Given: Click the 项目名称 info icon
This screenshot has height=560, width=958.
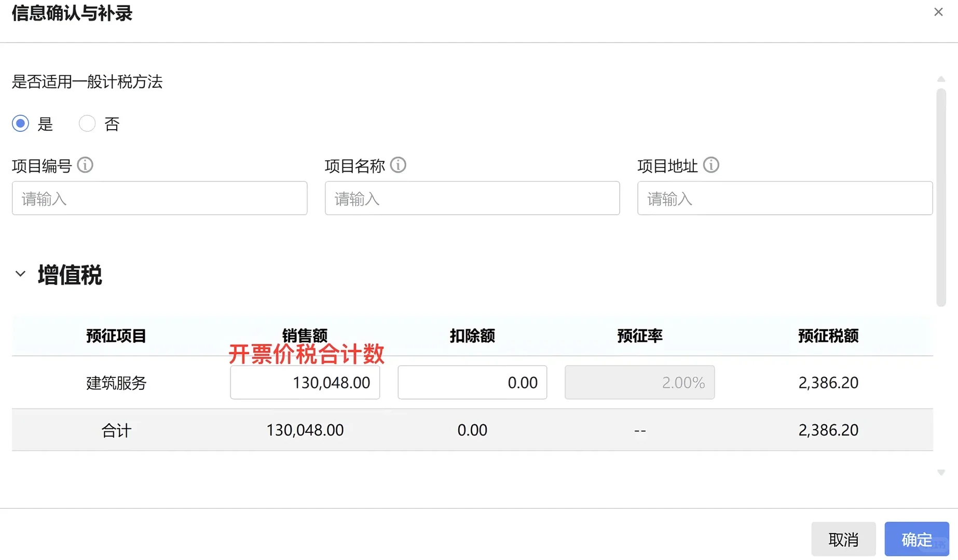Looking at the screenshot, I should click(399, 165).
